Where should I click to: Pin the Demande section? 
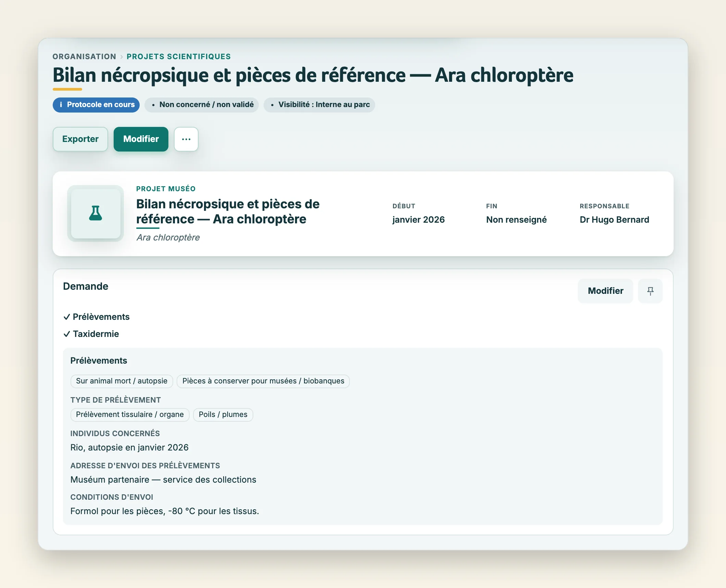pos(650,291)
